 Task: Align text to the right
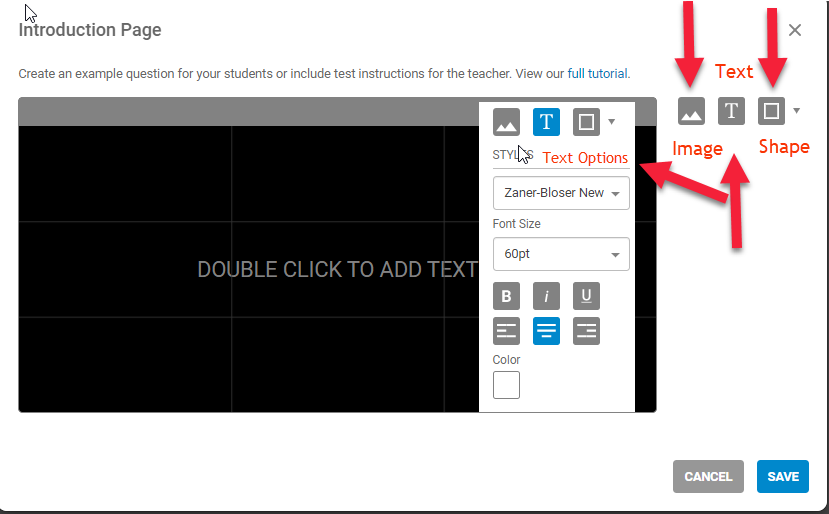pyautogui.click(x=586, y=331)
